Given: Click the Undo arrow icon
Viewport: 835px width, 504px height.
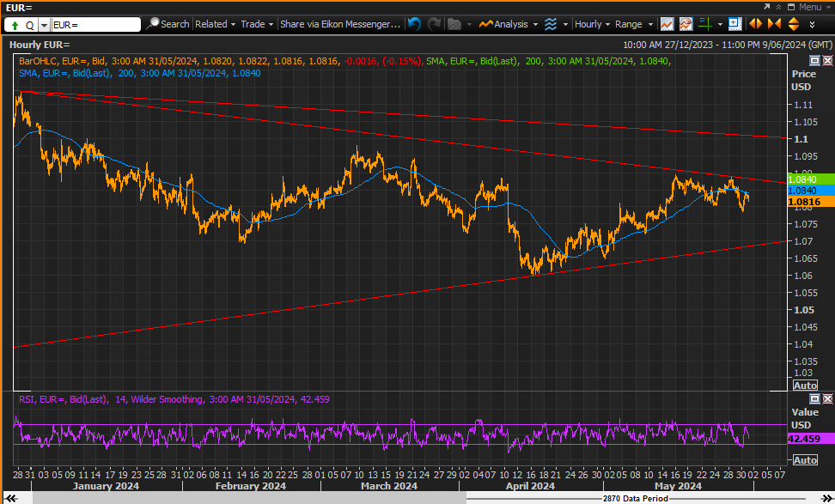Looking at the screenshot, I should tap(414, 24).
